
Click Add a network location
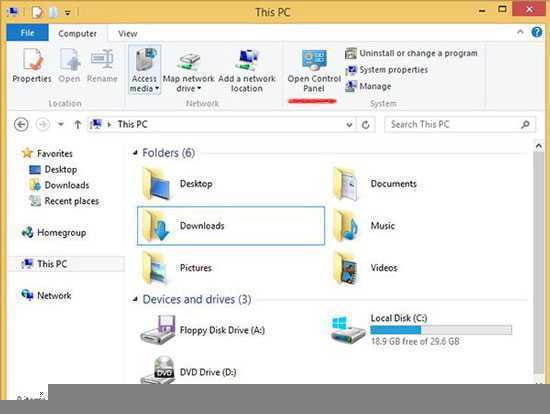247,71
